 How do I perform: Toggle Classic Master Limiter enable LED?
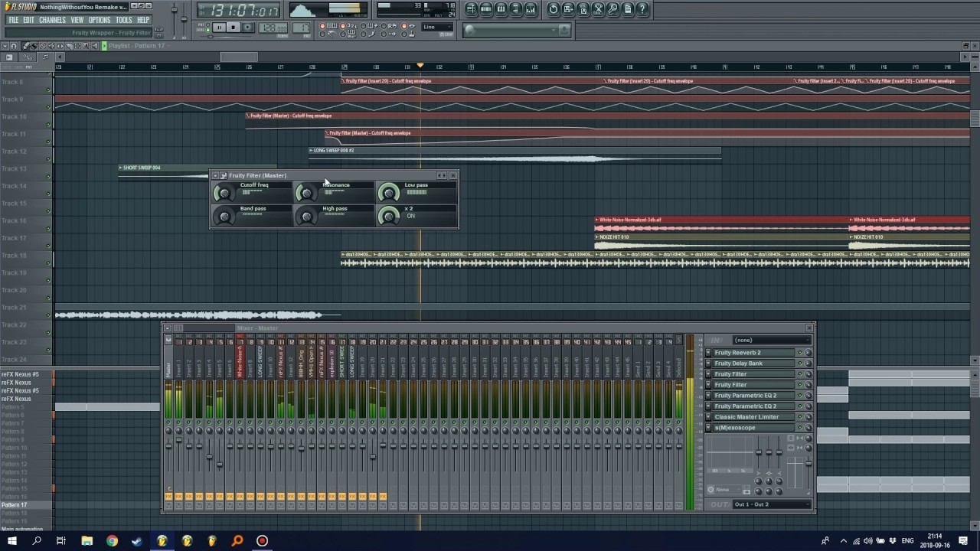(800, 417)
